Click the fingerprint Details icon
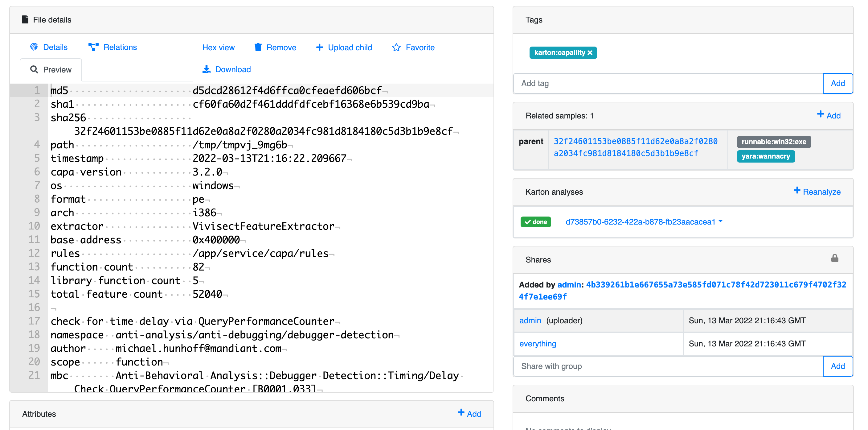Image resolution: width=868 pixels, height=430 pixels. tap(34, 47)
